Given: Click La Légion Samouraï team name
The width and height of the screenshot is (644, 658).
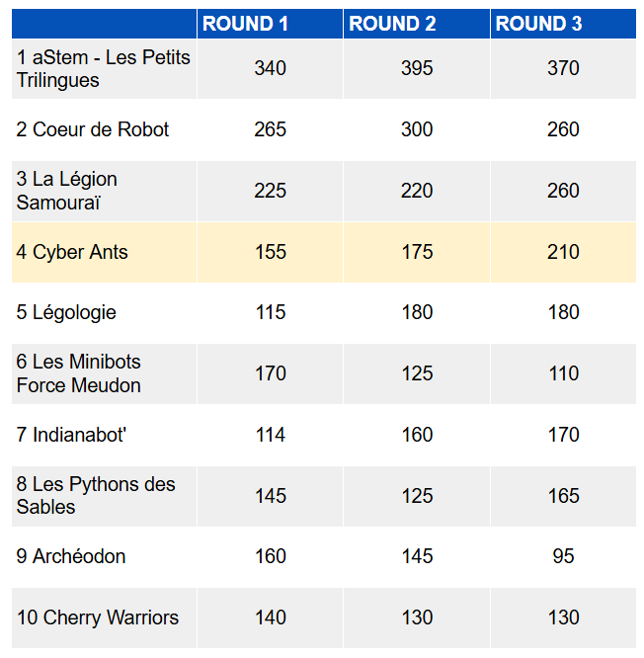Looking at the screenshot, I should 67,191.
